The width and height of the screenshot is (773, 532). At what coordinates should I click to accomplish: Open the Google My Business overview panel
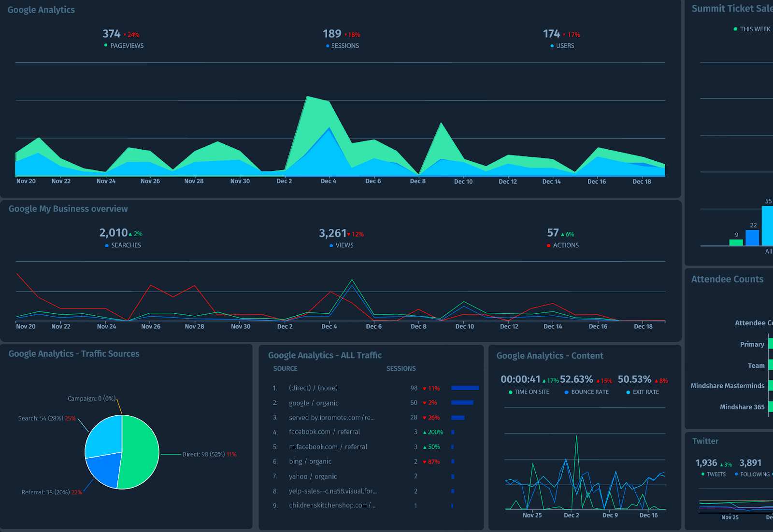pos(68,209)
